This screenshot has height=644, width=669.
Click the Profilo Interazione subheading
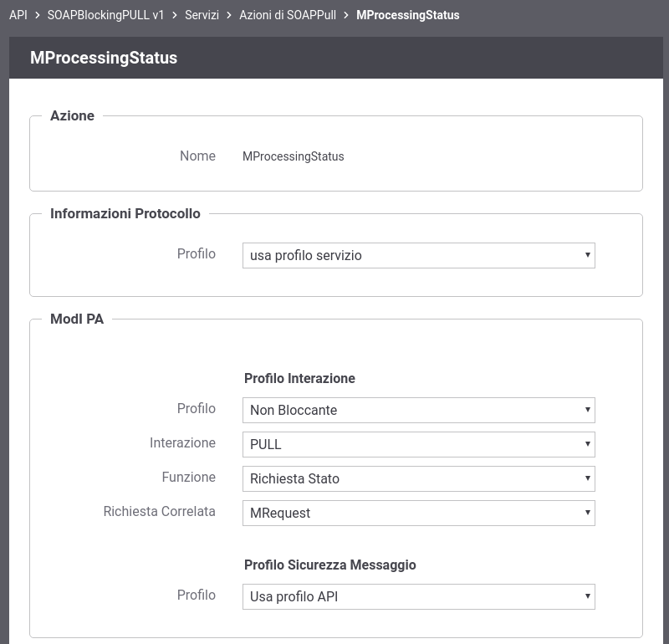pos(299,378)
